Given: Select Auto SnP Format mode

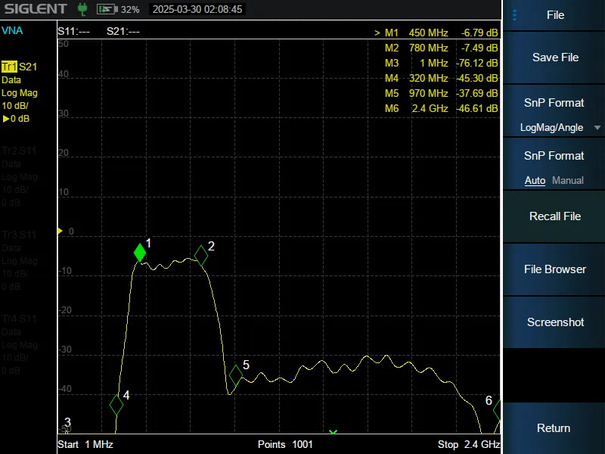Looking at the screenshot, I should click(x=535, y=181).
